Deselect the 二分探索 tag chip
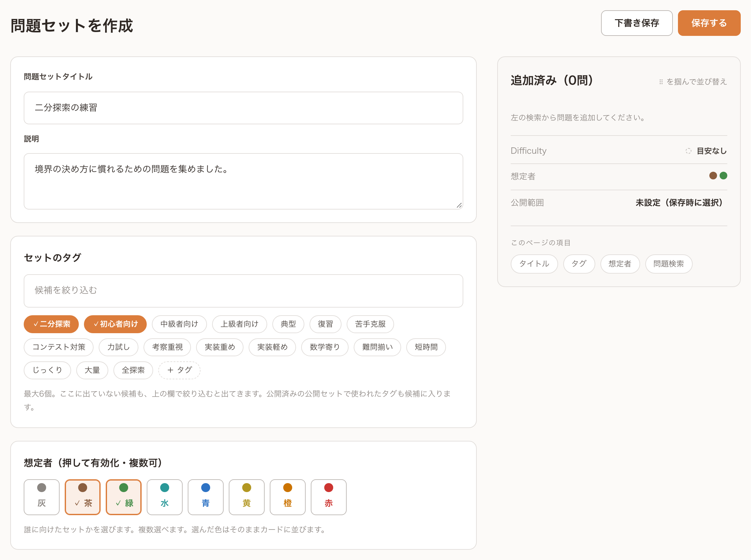This screenshot has width=751, height=560. coord(51,324)
